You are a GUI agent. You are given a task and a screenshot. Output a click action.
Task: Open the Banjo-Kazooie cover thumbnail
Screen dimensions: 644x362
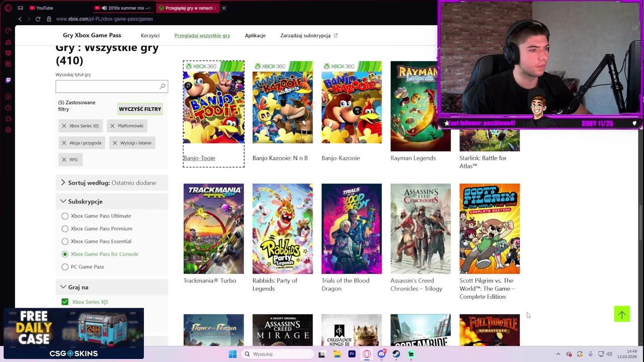pyautogui.click(x=352, y=102)
